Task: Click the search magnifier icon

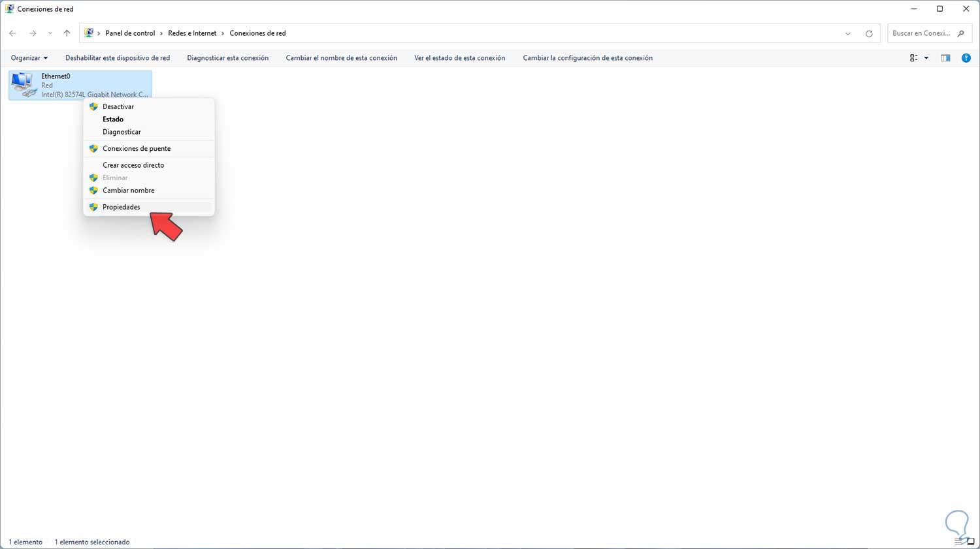Action: click(960, 33)
